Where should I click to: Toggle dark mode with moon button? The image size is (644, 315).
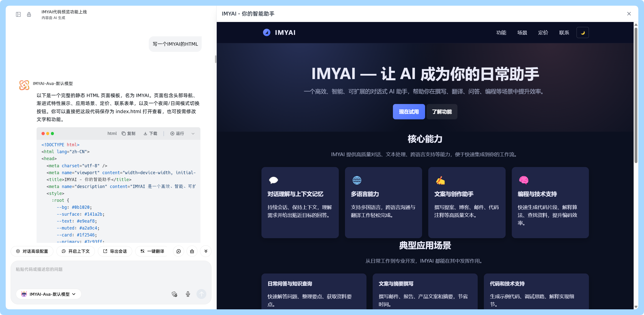582,33
